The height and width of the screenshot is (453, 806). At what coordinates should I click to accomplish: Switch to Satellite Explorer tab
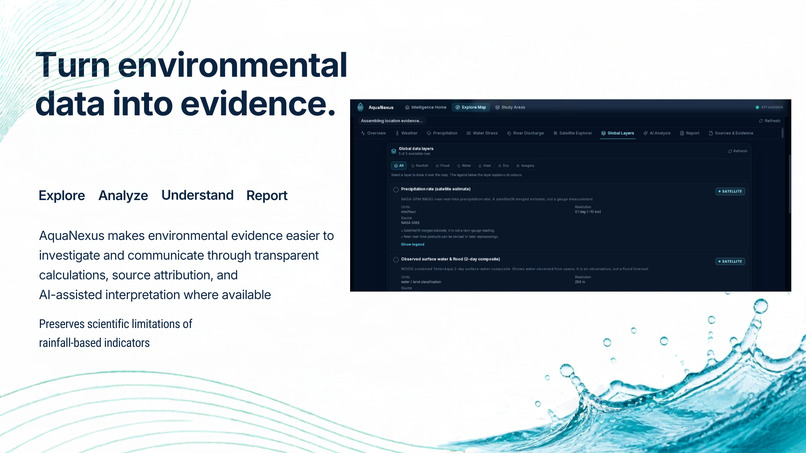click(x=573, y=133)
